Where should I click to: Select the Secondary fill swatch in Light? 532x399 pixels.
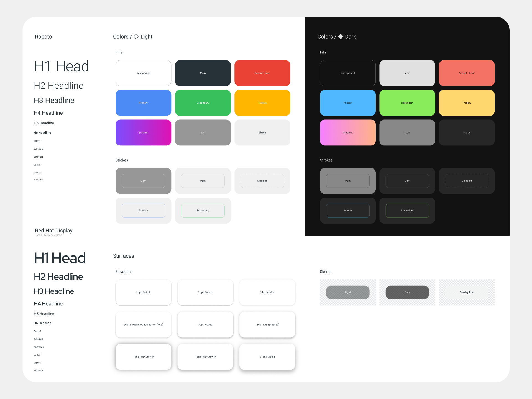[x=203, y=103]
